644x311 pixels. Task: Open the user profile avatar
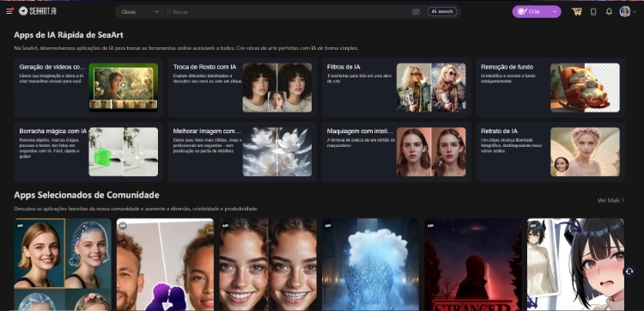pos(625,11)
